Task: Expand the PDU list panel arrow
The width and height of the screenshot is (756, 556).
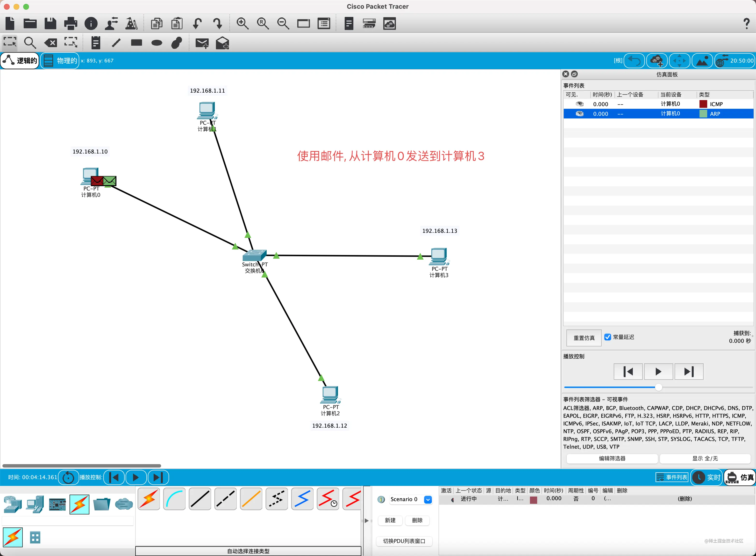Action: pyautogui.click(x=367, y=520)
